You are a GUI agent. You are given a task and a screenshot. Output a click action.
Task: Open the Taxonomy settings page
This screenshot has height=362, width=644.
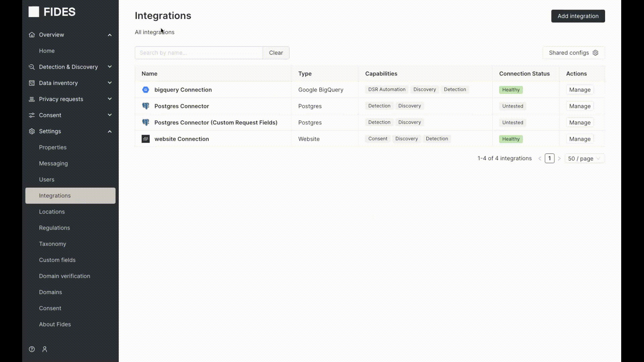[53, 244]
